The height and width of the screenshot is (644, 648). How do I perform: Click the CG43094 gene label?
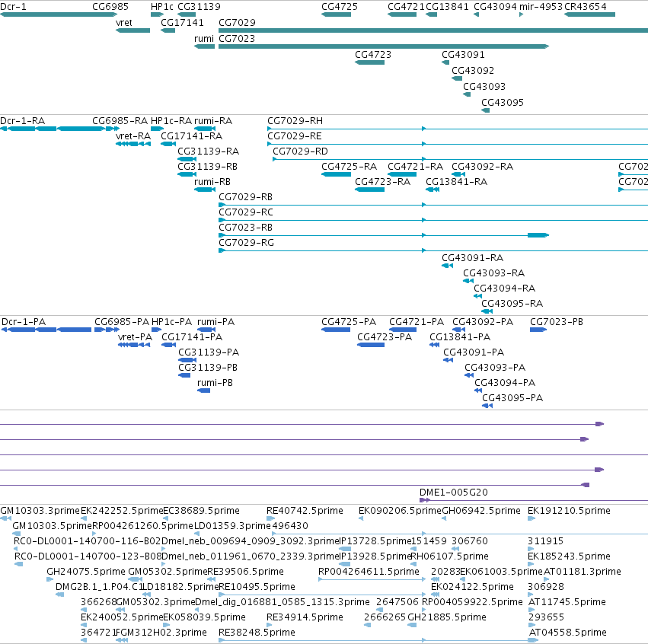click(x=495, y=7)
